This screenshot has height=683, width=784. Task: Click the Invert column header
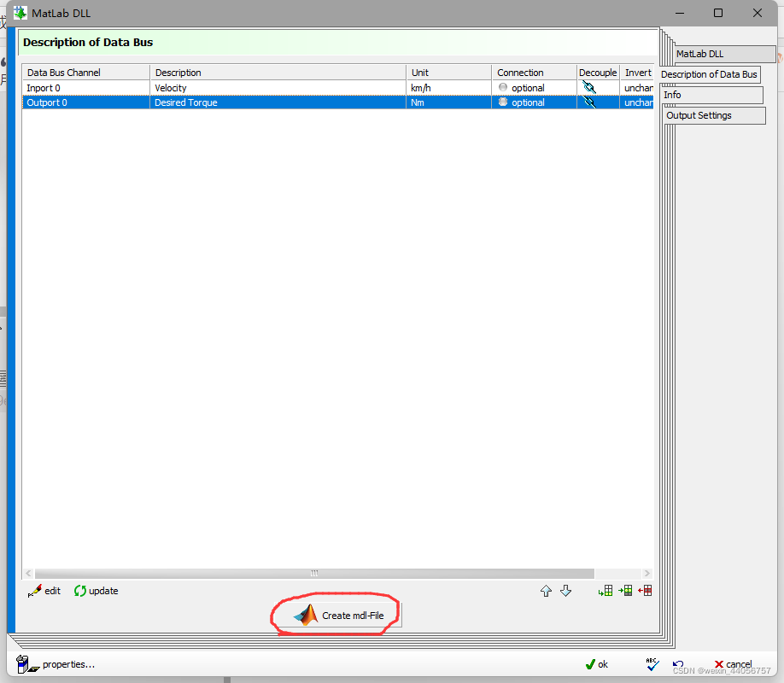tap(637, 73)
